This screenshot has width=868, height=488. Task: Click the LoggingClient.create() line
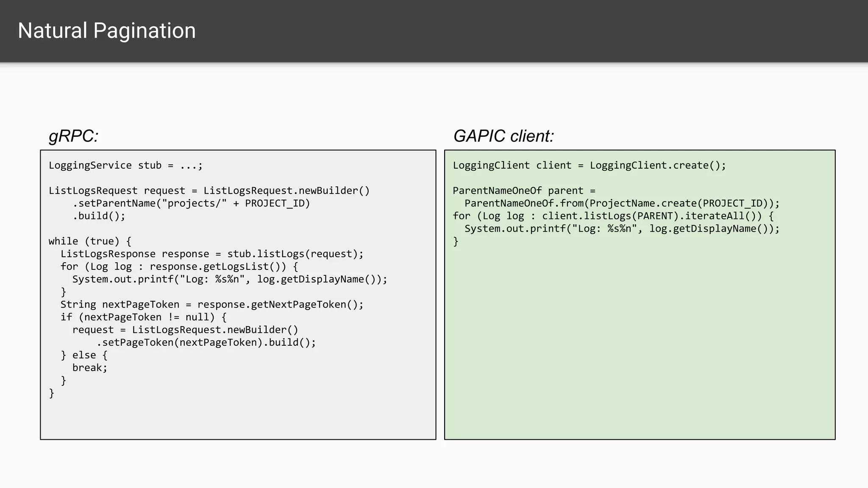pyautogui.click(x=589, y=165)
